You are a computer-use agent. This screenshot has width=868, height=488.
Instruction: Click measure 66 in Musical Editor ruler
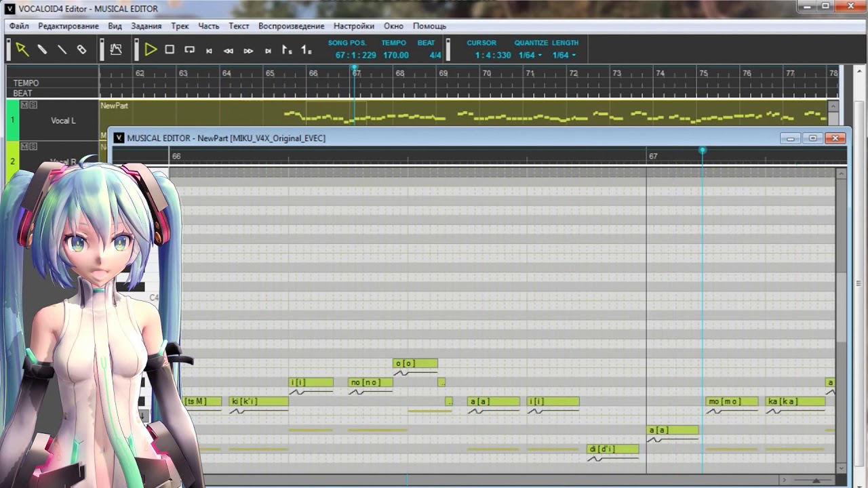point(176,156)
